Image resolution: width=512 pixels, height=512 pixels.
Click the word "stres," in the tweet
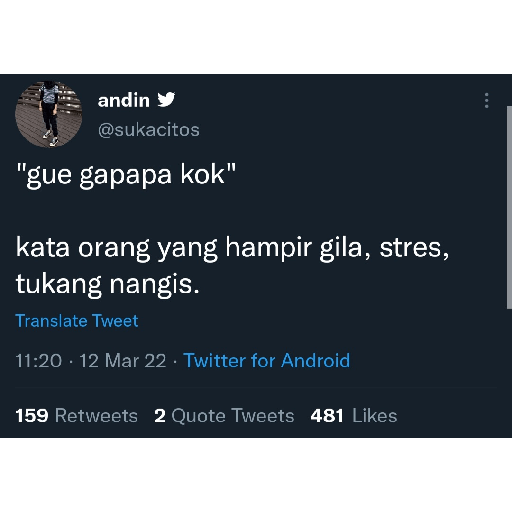pos(414,248)
